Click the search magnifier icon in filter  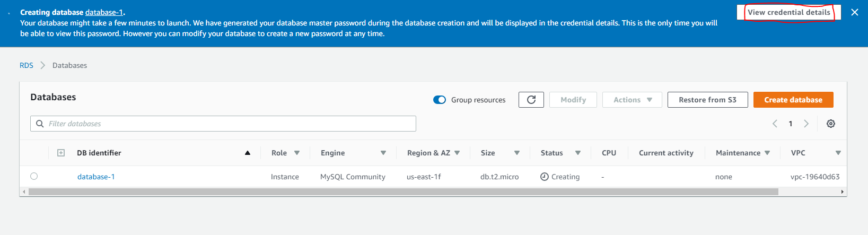point(40,124)
